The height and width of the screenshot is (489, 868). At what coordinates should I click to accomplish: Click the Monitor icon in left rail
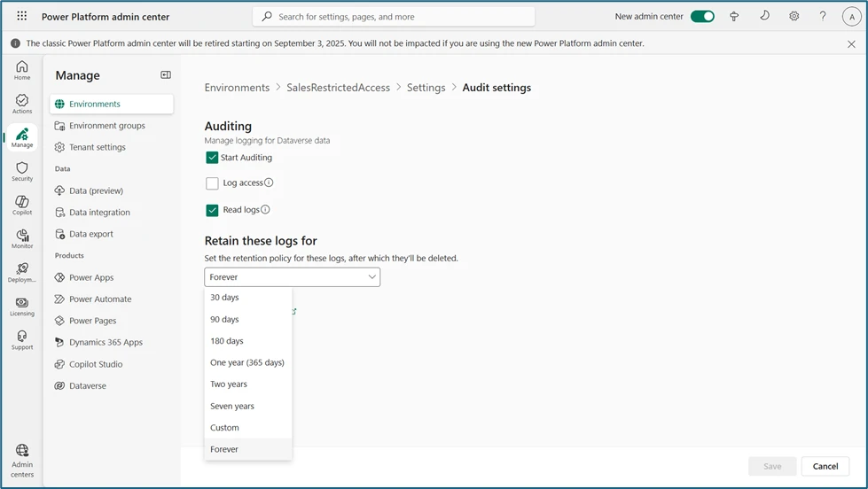[22, 238]
